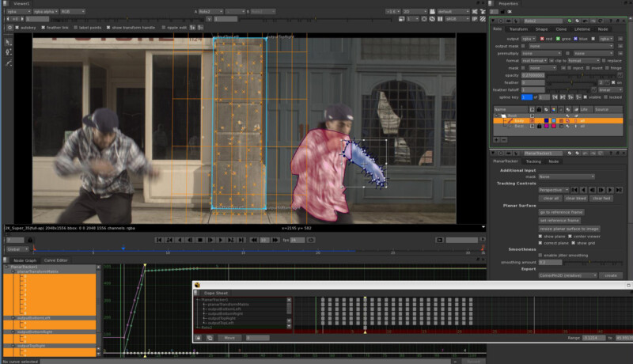Open the Perspective tracking mode dropdown
Viewport: 633px width, 364px height.
[554, 190]
